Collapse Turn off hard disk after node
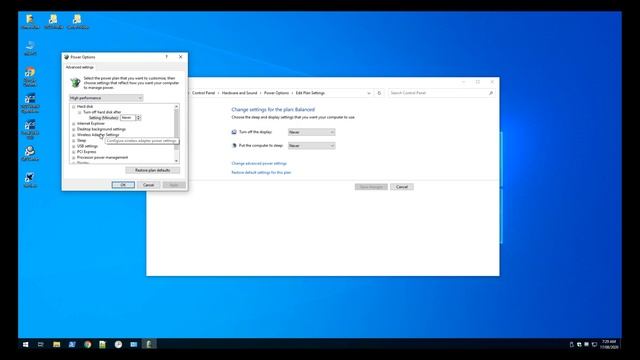640x360 pixels. [80, 112]
